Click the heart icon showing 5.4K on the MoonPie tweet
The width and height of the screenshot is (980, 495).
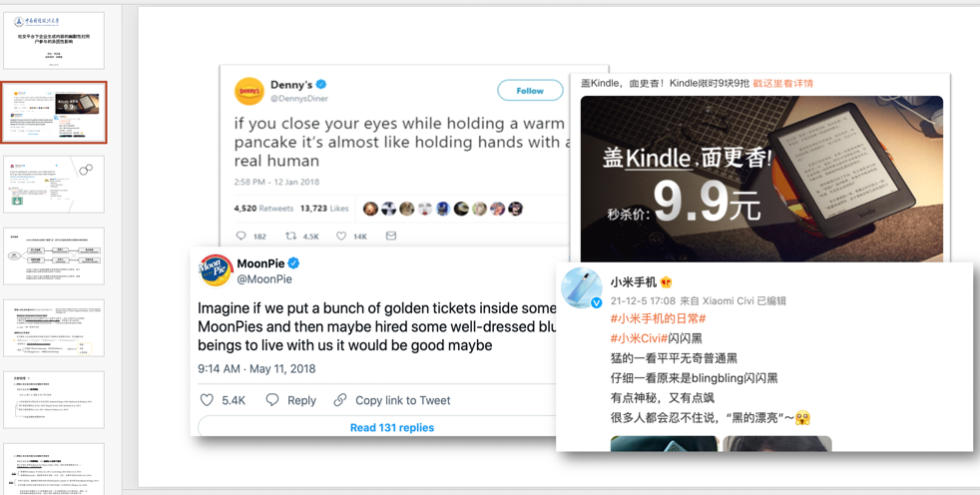click(207, 400)
